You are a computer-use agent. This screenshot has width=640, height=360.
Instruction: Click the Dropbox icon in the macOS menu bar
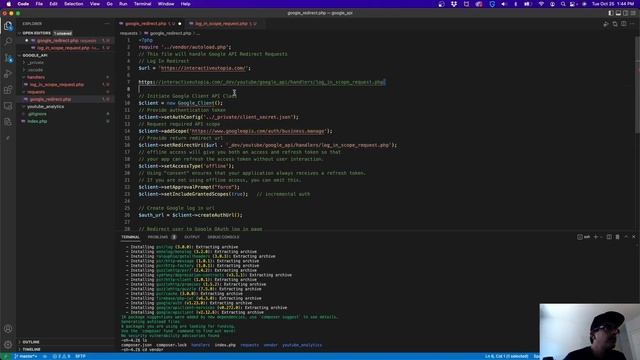(x=454, y=4)
